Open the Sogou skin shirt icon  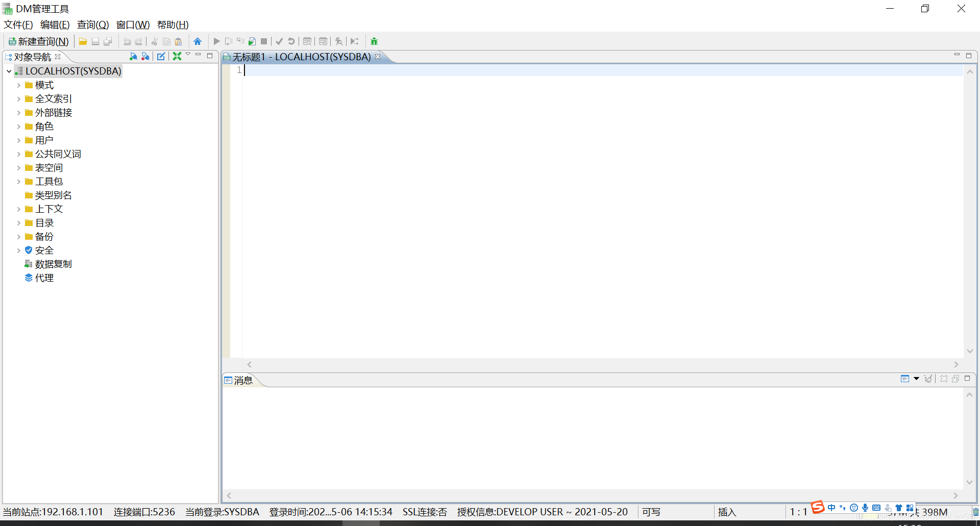[899, 508]
